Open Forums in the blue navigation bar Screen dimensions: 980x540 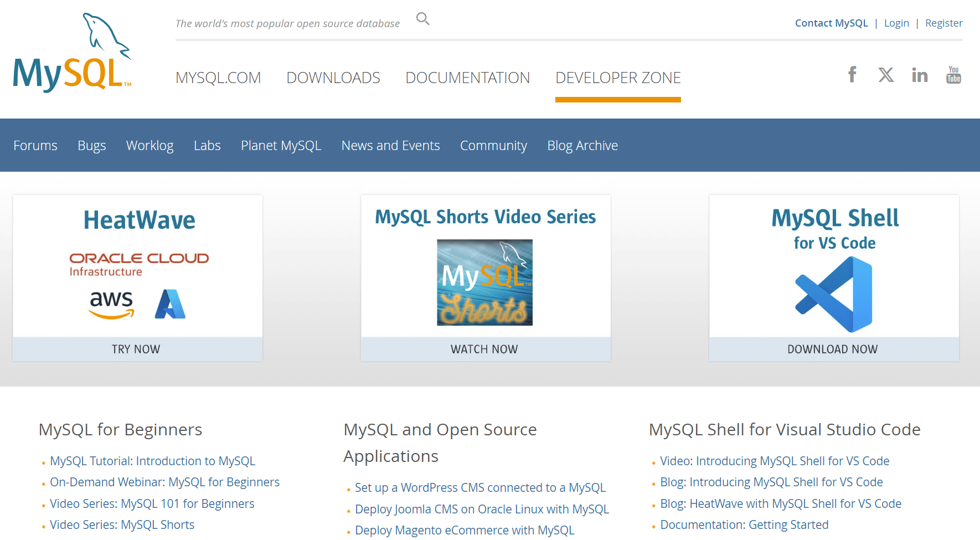[35, 145]
